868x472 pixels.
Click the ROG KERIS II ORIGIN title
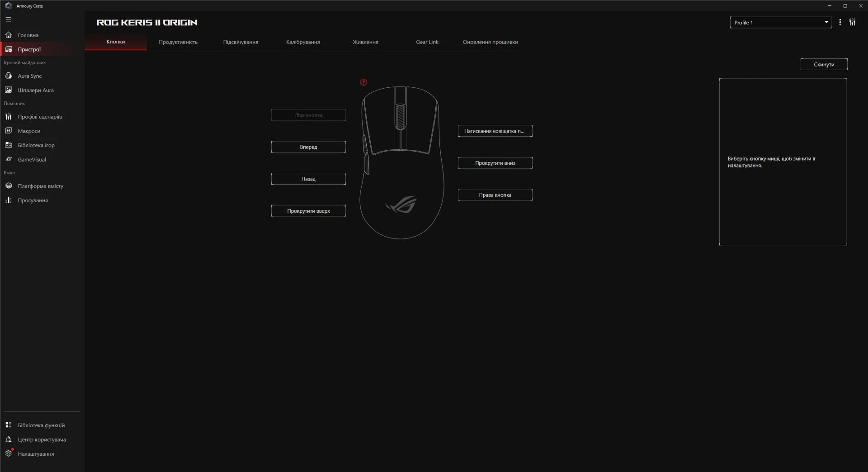pyautogui.click(x=147, y=22)
